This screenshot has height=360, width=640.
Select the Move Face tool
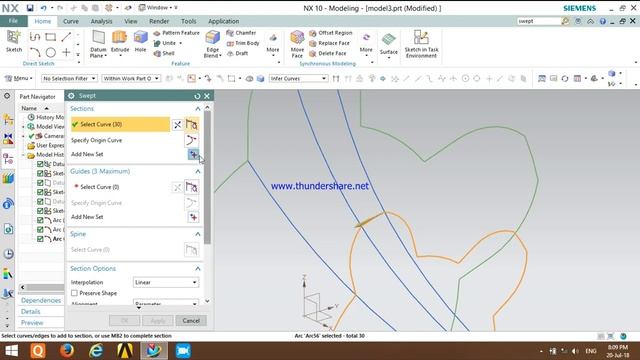click(x=297, y=44)
